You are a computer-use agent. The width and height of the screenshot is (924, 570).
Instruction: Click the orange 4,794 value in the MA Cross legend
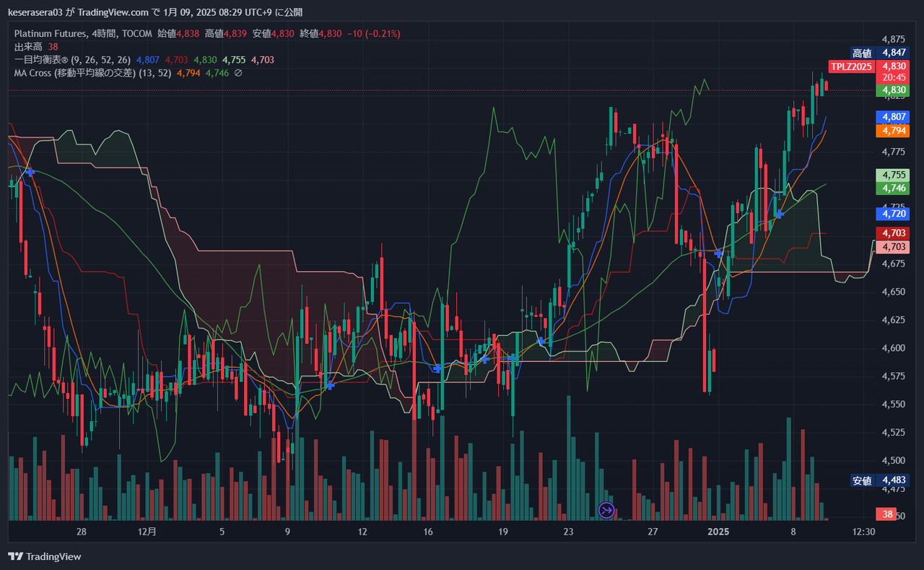pos(188,73)
